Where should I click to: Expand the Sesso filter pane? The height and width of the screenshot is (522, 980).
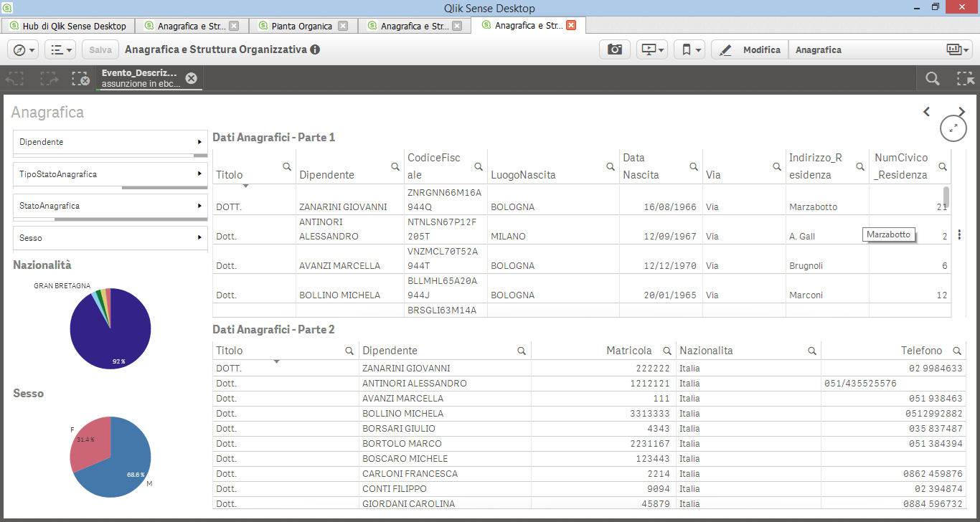pyautogui.click(x=110, y=237)
